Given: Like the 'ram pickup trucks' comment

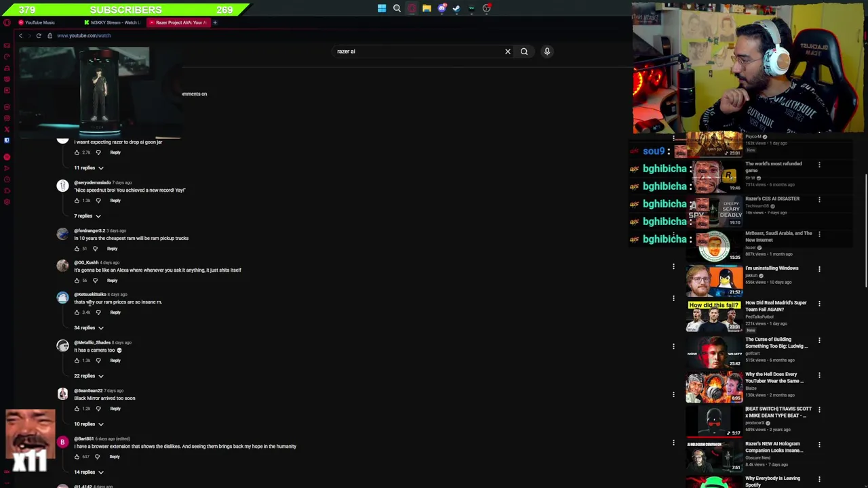Looking at the screenshot, I should (x=77, y=249).
